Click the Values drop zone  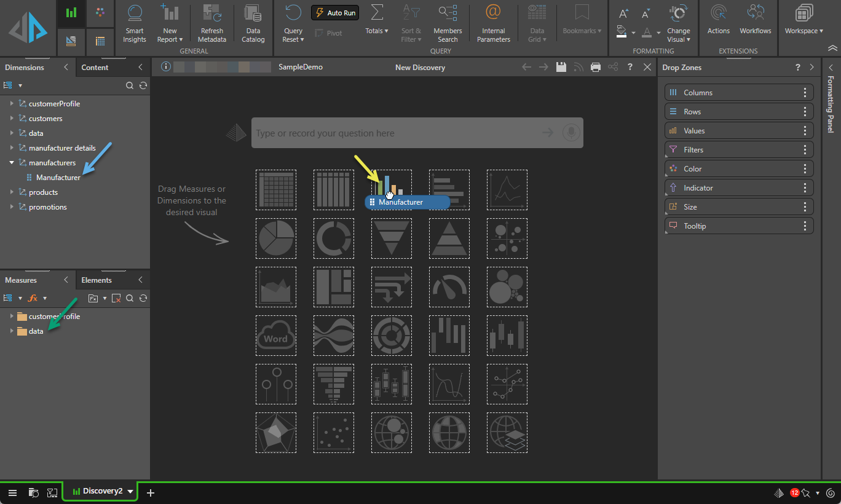732,131
